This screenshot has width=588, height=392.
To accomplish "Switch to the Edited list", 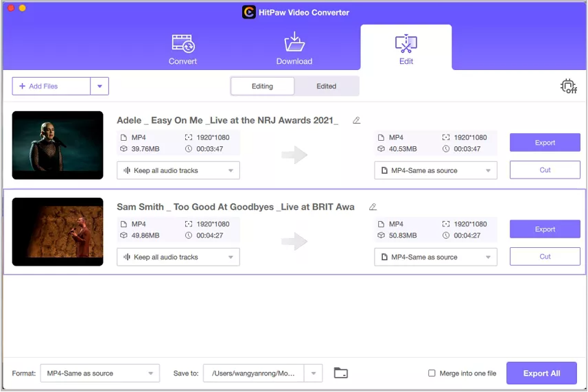I will (327, 87).
